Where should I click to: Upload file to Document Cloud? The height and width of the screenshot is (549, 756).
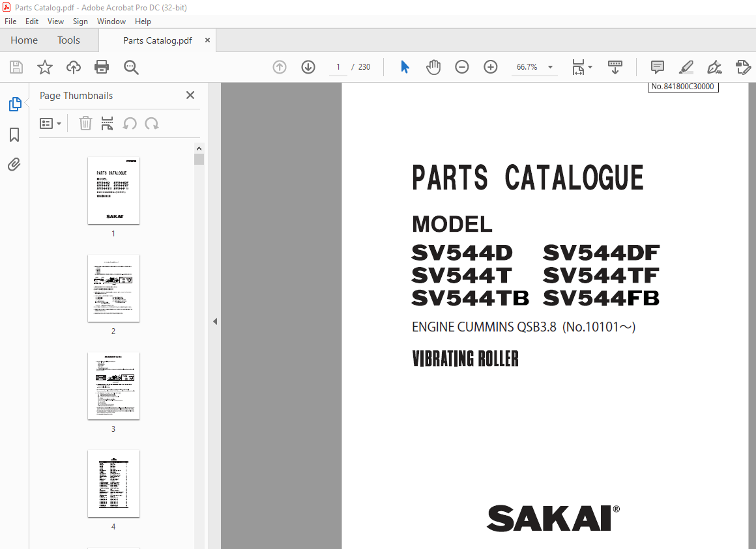click(x=73, y=67)
